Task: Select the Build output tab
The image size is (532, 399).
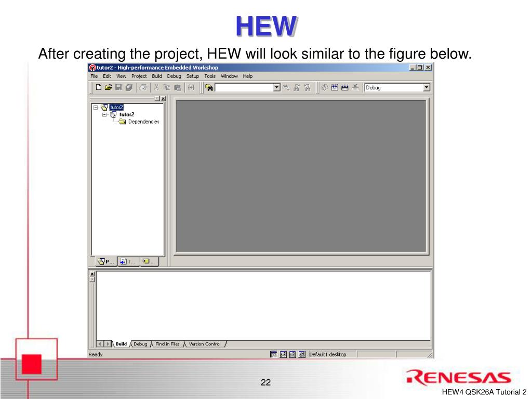Action: pos(121,344)
